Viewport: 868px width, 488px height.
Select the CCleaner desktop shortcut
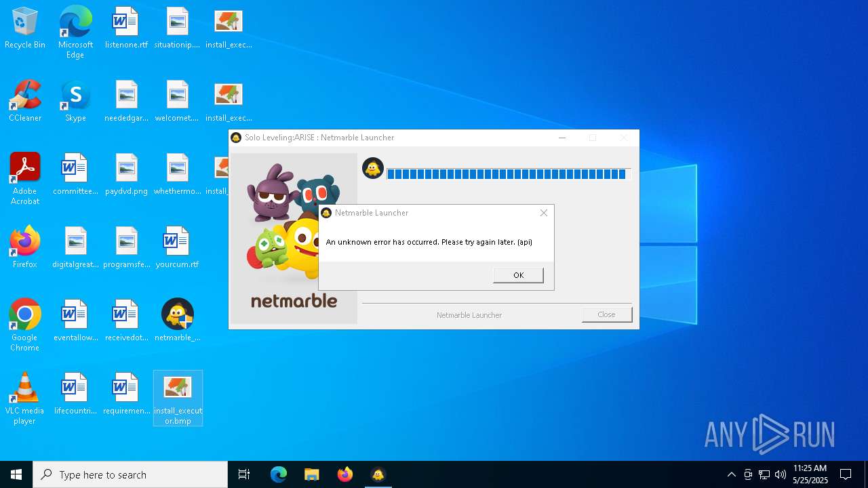pyautogui.click(x=25, y=102)
